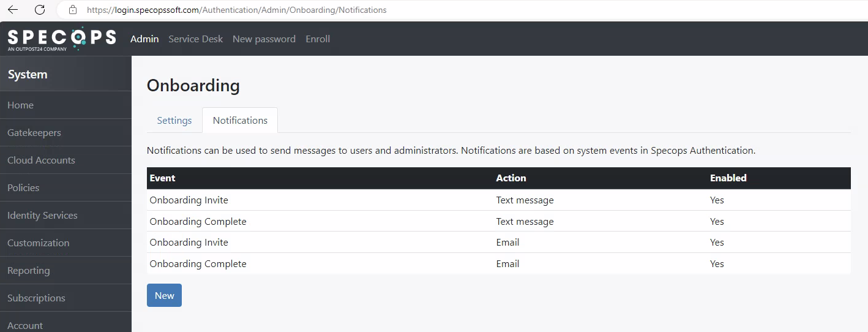868x332 pixels.
Task: Go to Cloud Accounts in sidebar
Action: 65,160
